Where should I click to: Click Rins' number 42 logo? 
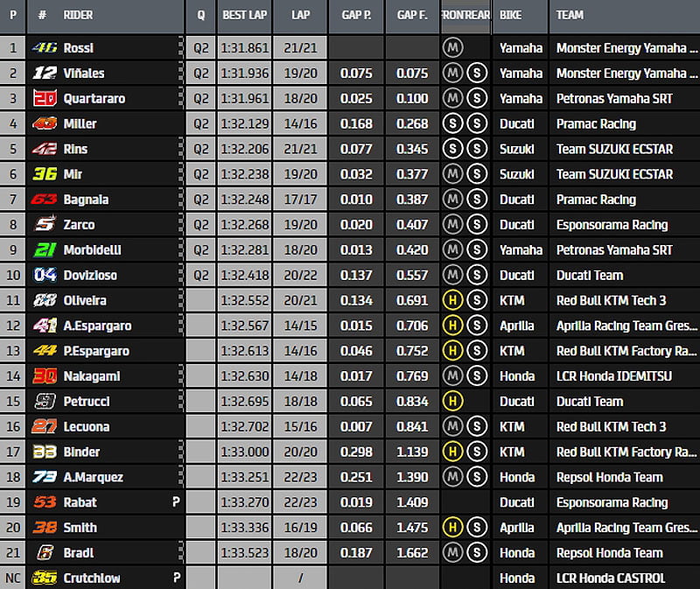click(x=45, y=149)
